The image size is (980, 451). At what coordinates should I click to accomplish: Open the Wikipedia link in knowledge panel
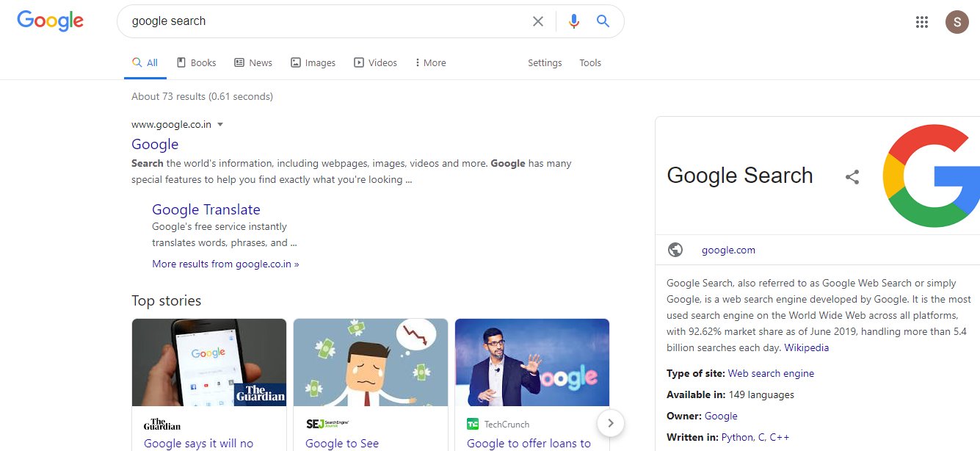click(x=806, y=347)
